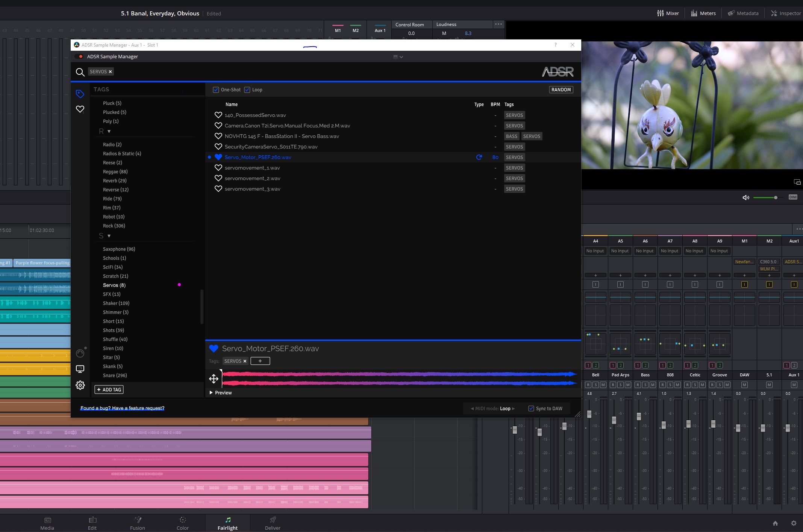Open project settings gear bottom right
Viewport: 803px width, 532px height.
[x=794, y=523]
